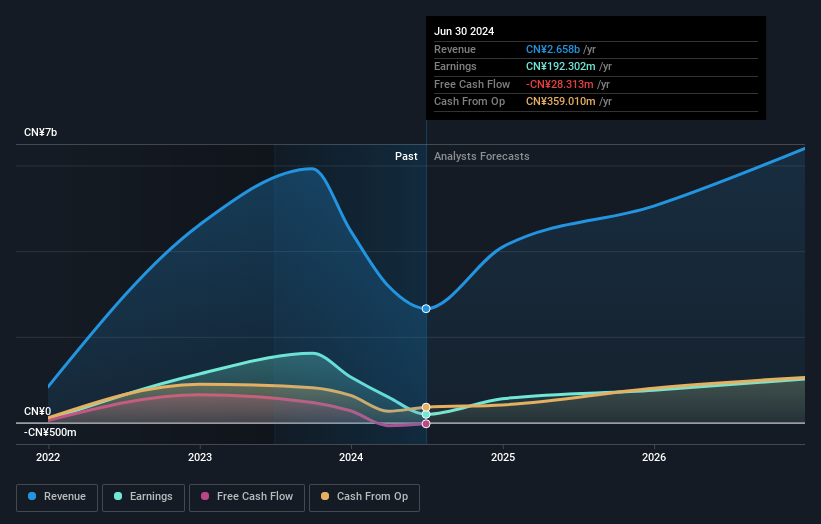Viewport: 821px width, 524px height.
Task: Click the 2025 x-axis label
Action: tap(503, 458)
